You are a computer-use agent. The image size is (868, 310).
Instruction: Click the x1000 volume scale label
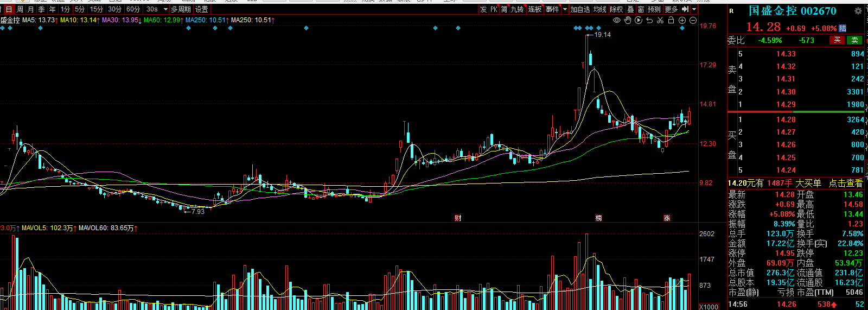tap(709, 307)
